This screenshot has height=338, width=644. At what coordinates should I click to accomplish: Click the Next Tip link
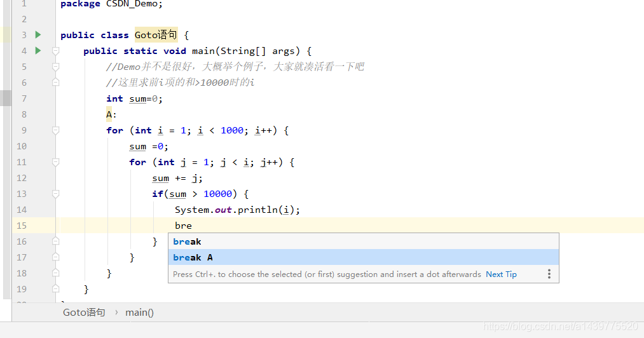point(501,274)
